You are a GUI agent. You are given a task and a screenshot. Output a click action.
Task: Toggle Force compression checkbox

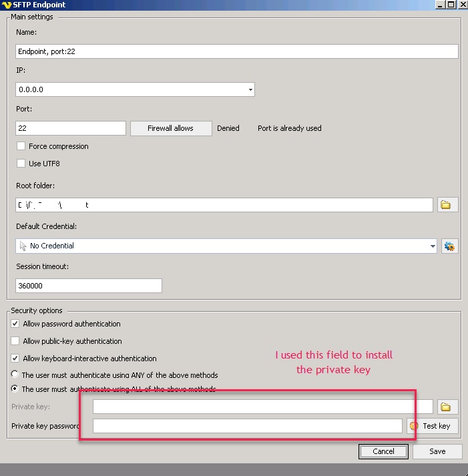(x=21, y=146)
